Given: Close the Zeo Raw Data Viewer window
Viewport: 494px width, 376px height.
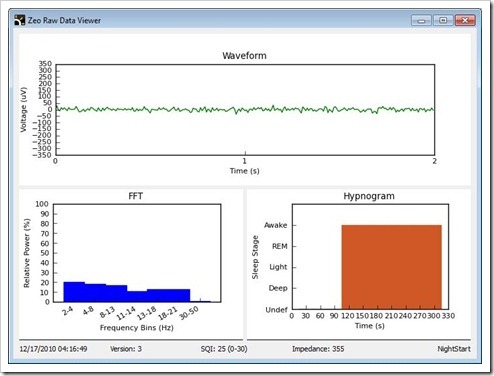Looking at the screenshot, I should point(465,20).
